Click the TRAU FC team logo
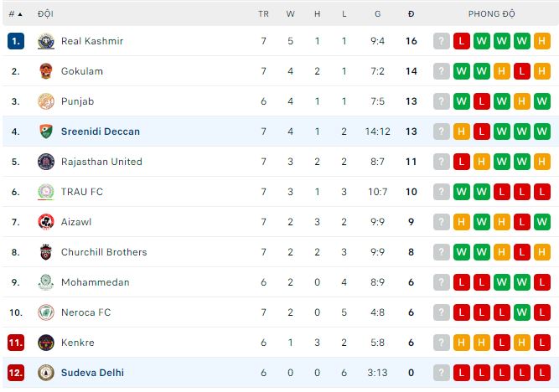The height and width of the screenshot is (392, 559). click(46, 192)
